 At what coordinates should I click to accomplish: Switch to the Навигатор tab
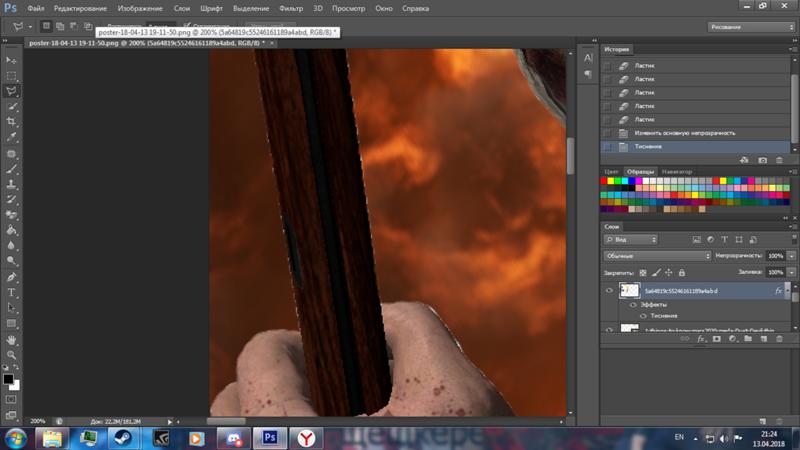coord(677,172)
